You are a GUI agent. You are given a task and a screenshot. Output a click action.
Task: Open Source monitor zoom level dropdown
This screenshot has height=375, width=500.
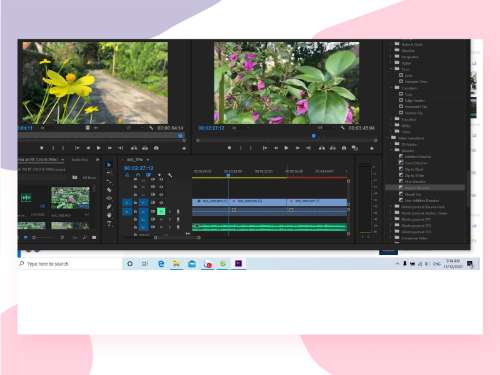(x=43, y=128)
